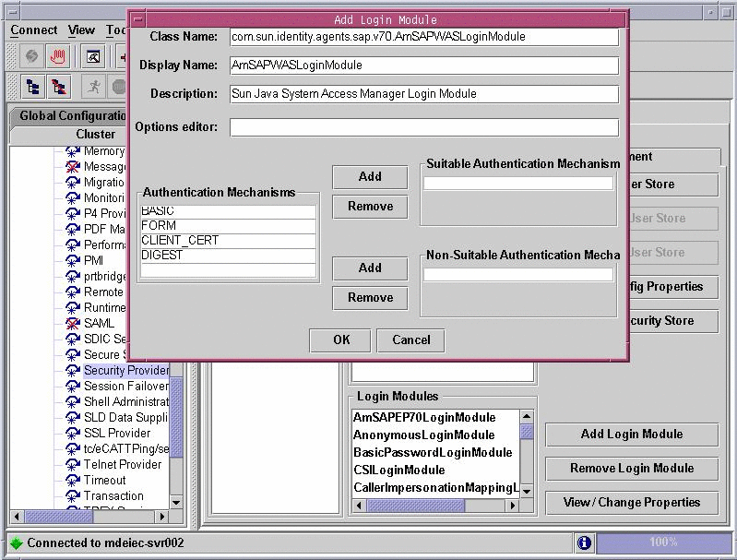Click the Class Name input field
Viewport: 737px width, 560px height.
424,37
